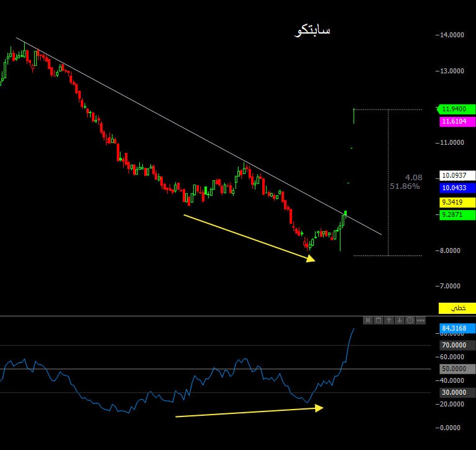Select the white 10.0937 price label
Screen dimensions: 476x450
[x=457, y=175]
